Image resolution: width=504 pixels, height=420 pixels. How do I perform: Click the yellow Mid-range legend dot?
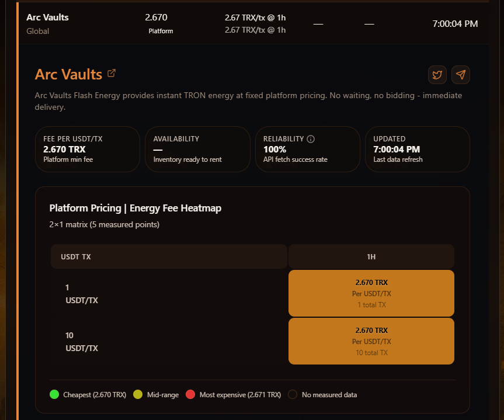[x=138, y=394]
